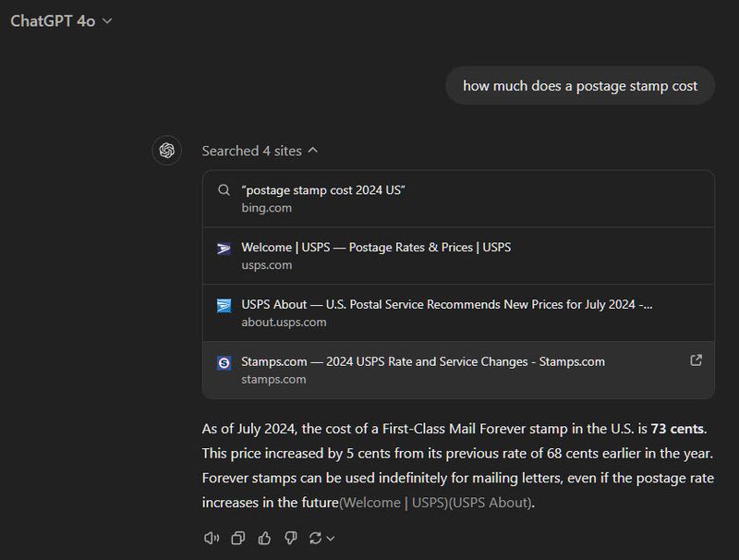
Task: Click the magnifier search icon beside bing.com query
Action: pos(224,190)
